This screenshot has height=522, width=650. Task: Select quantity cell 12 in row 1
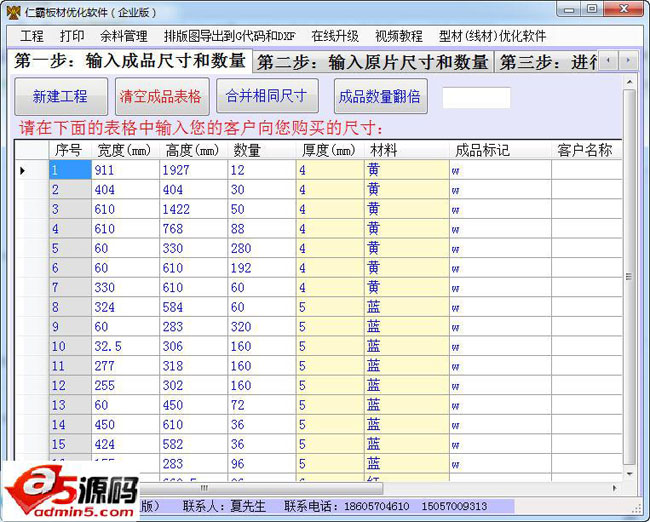tap(262, 170)
